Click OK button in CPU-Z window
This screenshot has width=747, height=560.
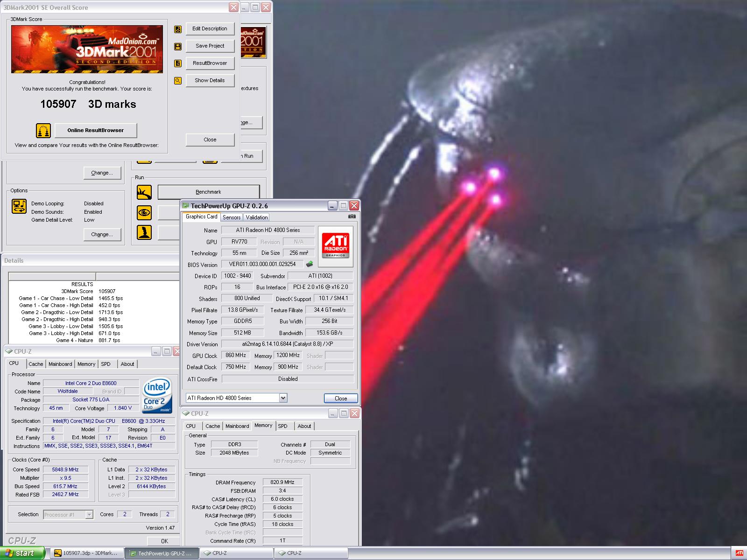click(164, 541)
